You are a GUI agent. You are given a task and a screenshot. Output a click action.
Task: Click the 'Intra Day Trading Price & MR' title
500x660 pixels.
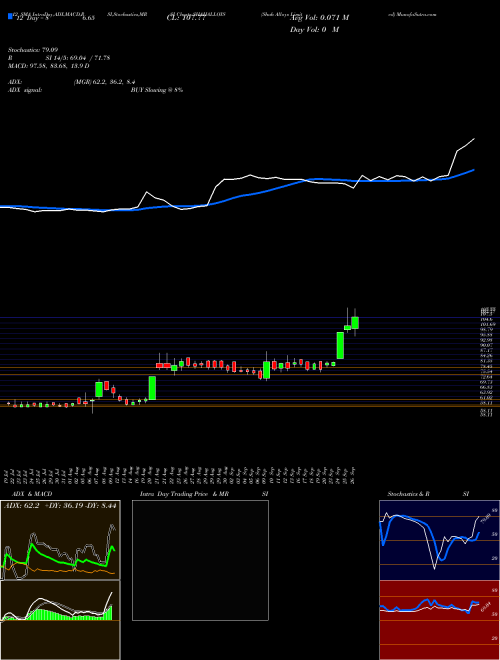[185, 494]
